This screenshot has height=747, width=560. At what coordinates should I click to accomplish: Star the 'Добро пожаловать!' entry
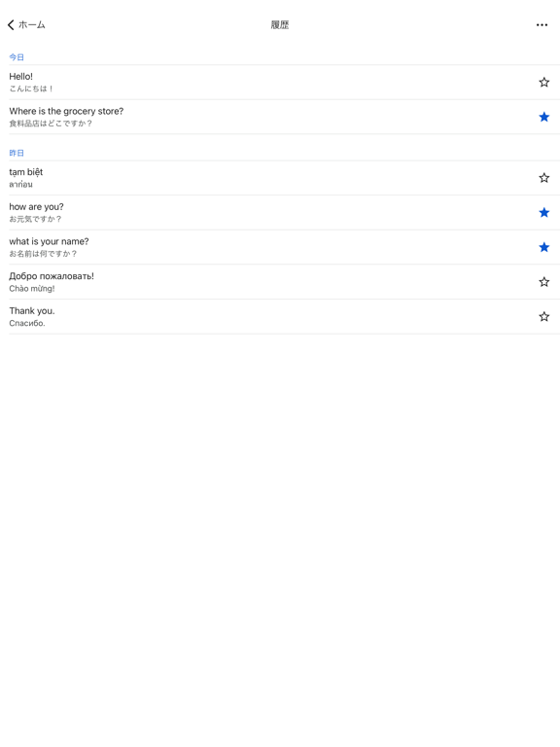(x=543, y=282)
